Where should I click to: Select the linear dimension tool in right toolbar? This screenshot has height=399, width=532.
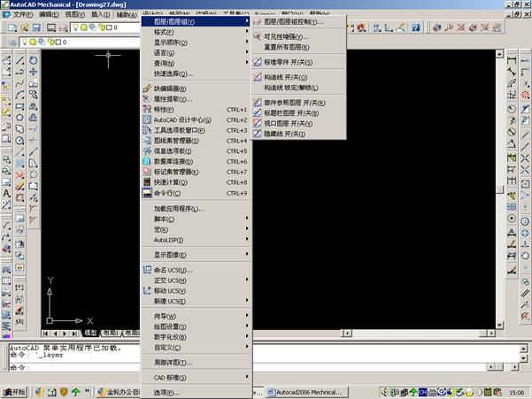point(512,61)
